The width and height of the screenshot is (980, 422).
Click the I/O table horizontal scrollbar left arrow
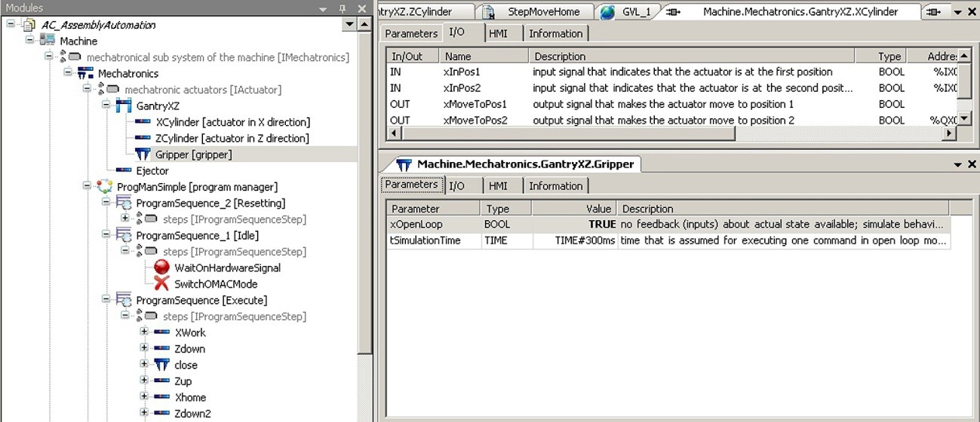(393, 133)
